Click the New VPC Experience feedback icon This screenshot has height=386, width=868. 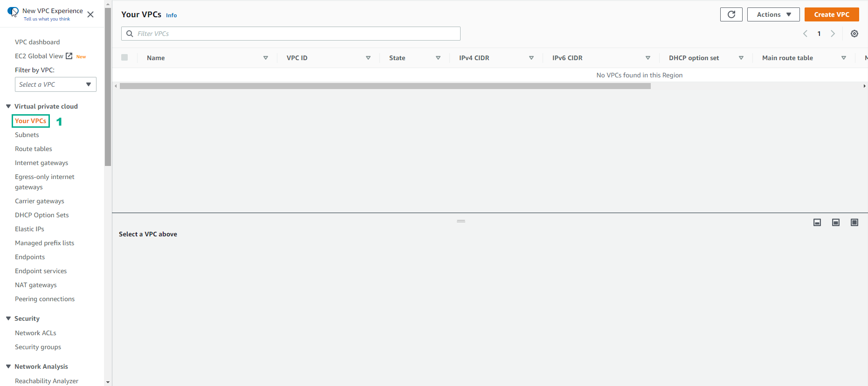(x=13, y=11)
